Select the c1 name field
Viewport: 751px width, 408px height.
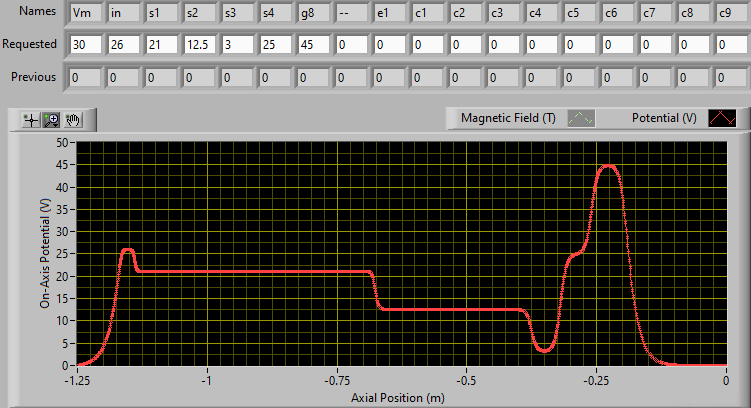pyautogui.click(x=428, y=13)
